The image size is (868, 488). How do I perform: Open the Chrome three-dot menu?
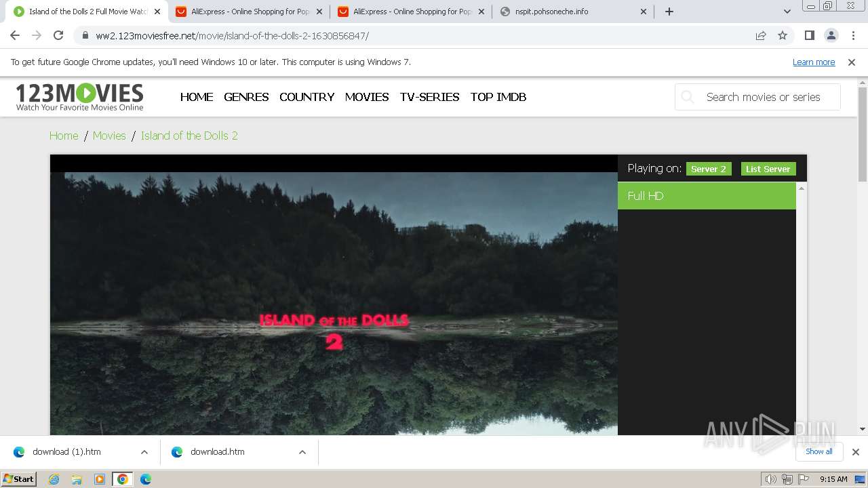click(x=852, y=35)
